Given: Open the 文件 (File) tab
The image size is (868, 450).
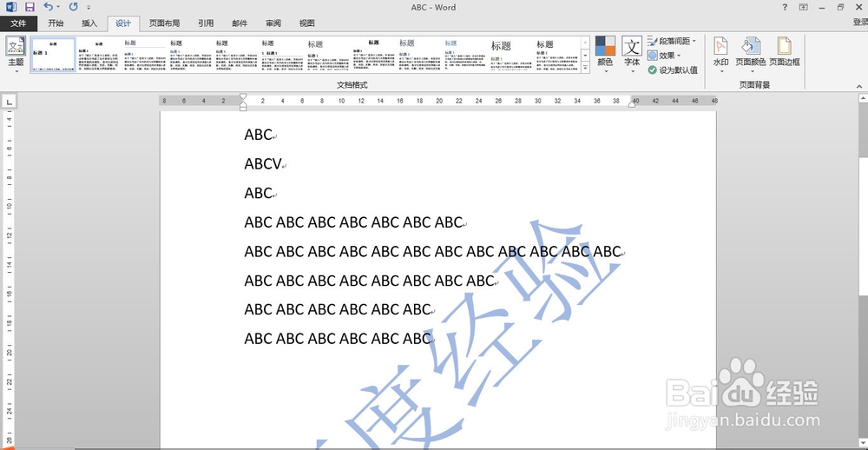Looking at the screenshot, I should [x=19, y=23].
